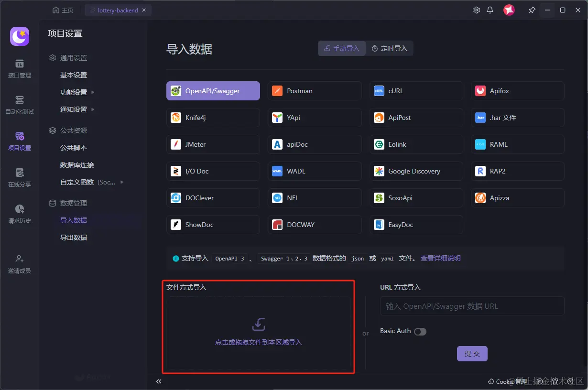Open the 查看详细说明 link

pyautogui.click(x=440, y=258)
